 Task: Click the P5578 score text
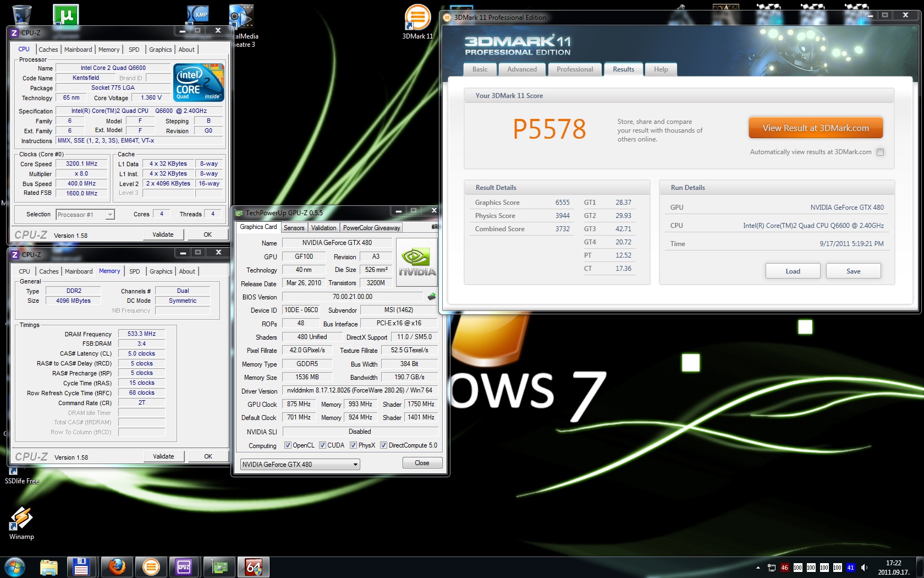(x=549, y=129)
